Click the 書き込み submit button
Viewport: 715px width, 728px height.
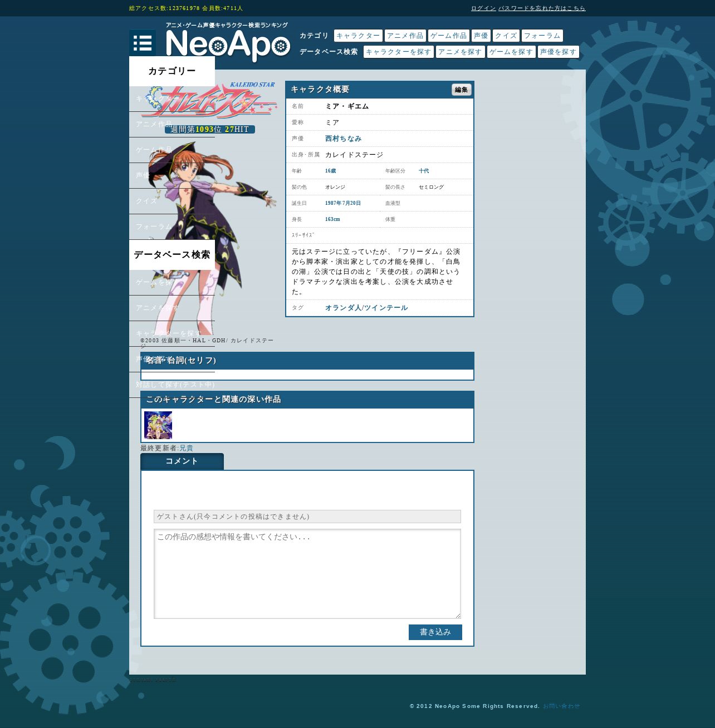click(435, 632)
